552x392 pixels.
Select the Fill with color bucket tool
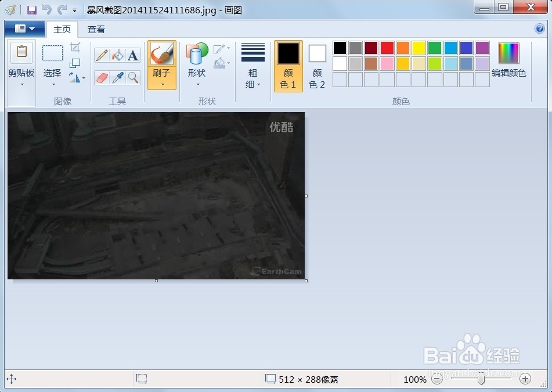pos(118,55)
